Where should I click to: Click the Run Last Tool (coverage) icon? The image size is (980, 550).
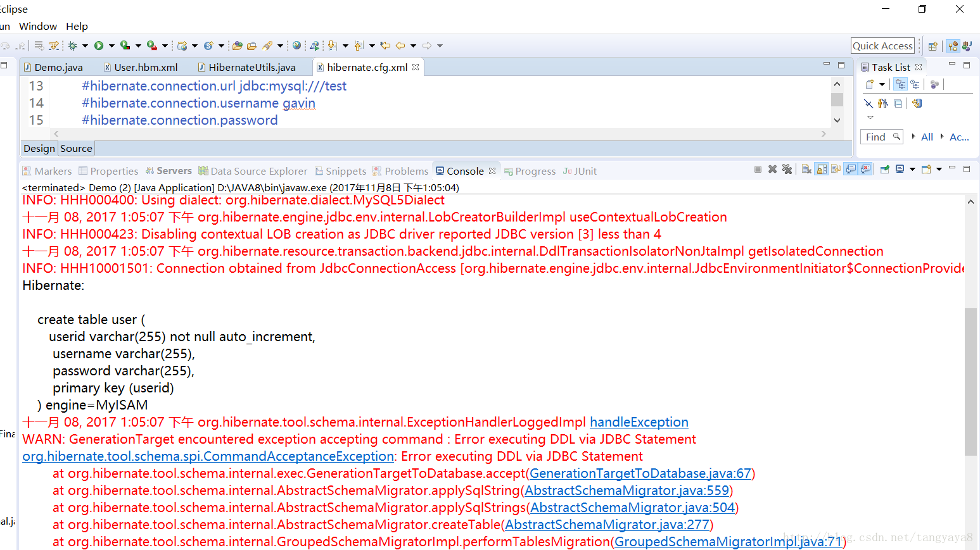(125, 46)
